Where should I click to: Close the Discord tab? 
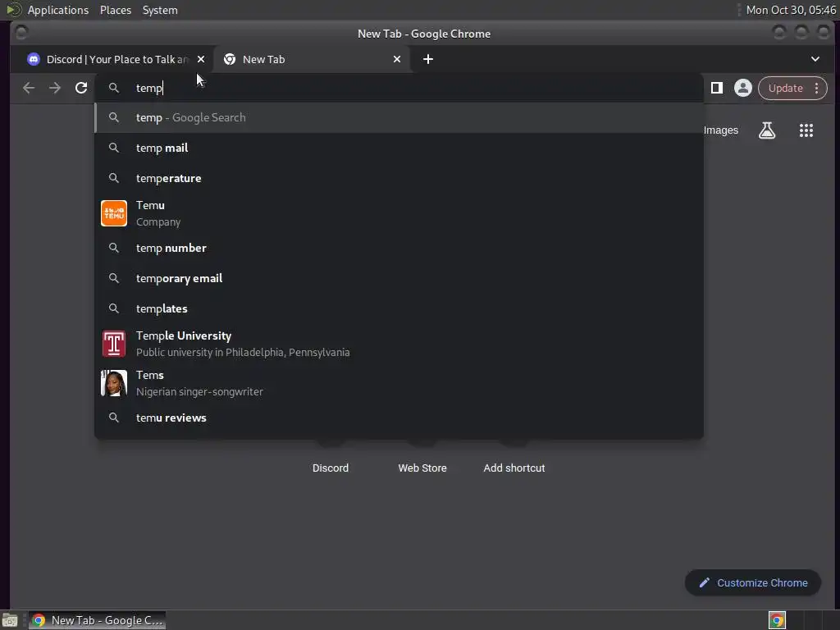point(201,59)
